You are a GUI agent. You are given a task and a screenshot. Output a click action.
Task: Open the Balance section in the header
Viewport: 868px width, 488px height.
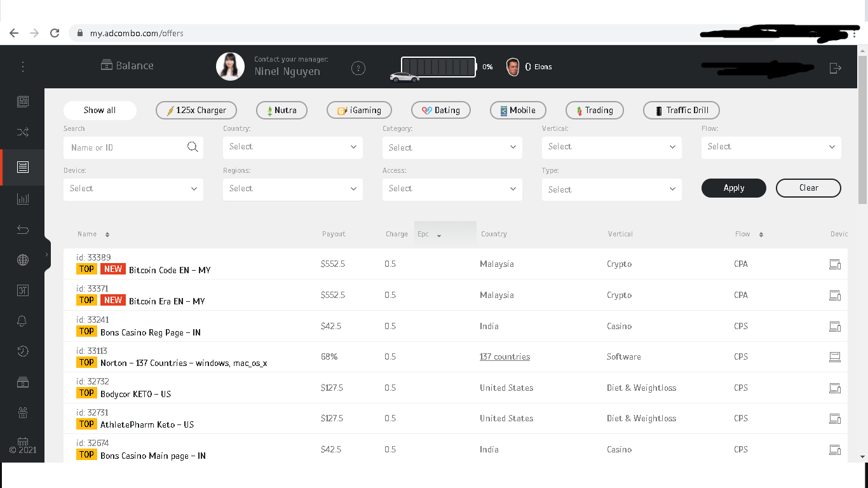click(x=127, y=65)
